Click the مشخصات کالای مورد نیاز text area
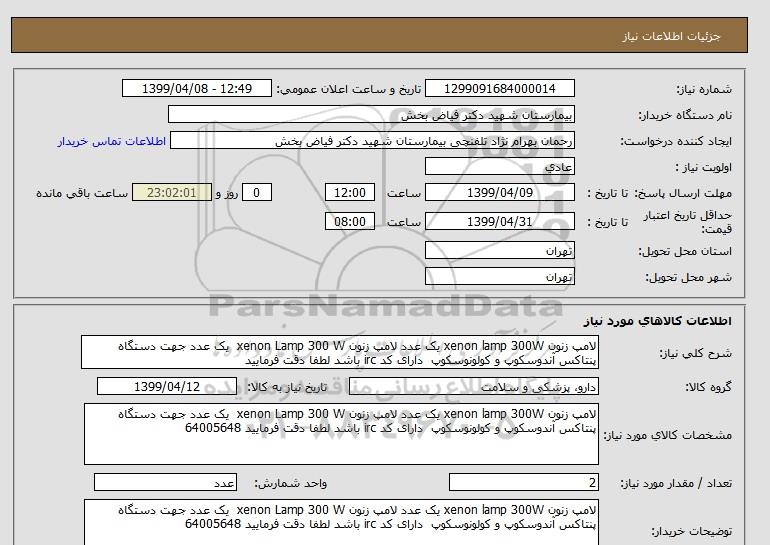The image size is (770, 545). click(341, 434)
